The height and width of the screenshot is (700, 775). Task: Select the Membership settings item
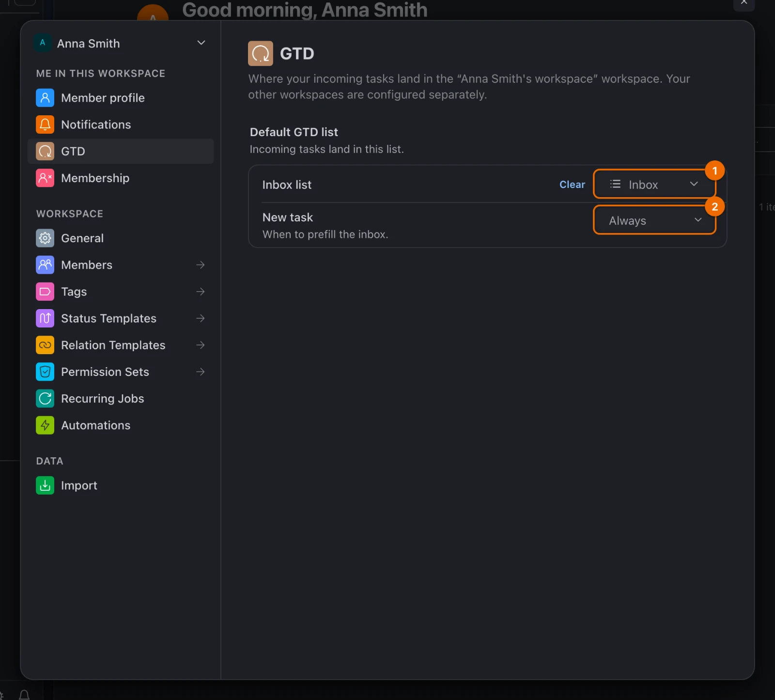click(121, 178)
